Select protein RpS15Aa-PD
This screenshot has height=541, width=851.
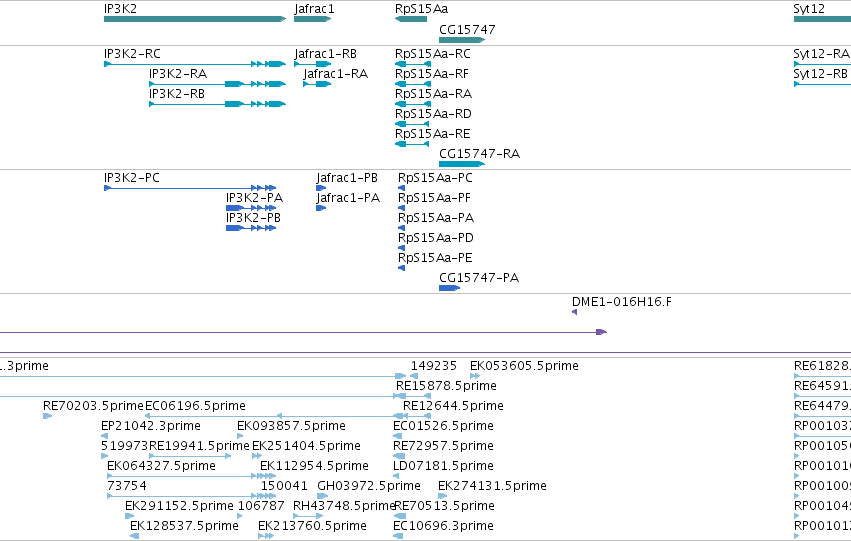point(402,249)
